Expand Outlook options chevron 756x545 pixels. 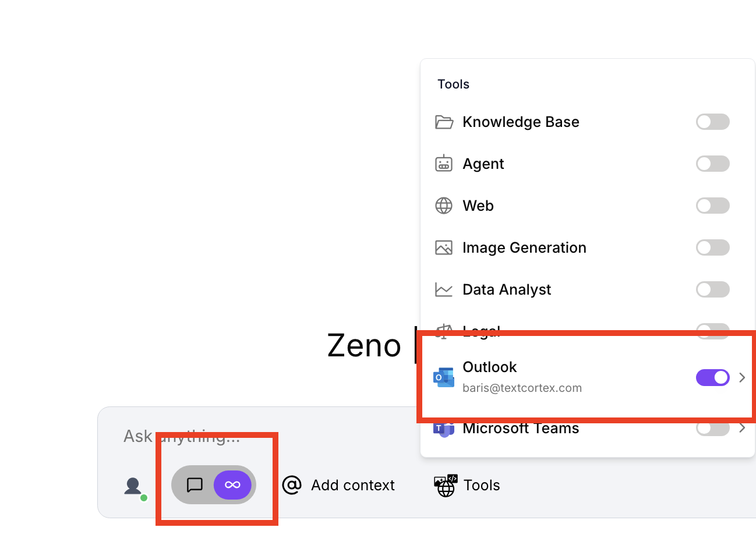[x=742, y=377]
